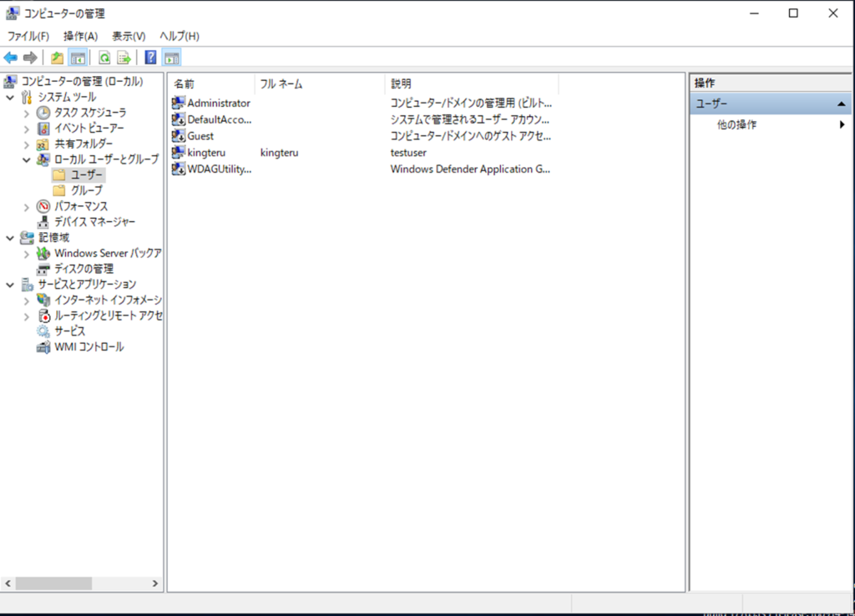This screenshot has width=855, height=616.
Task: Toggle the console tree show/hide toolbar button
Action: (x=78, y=58)
